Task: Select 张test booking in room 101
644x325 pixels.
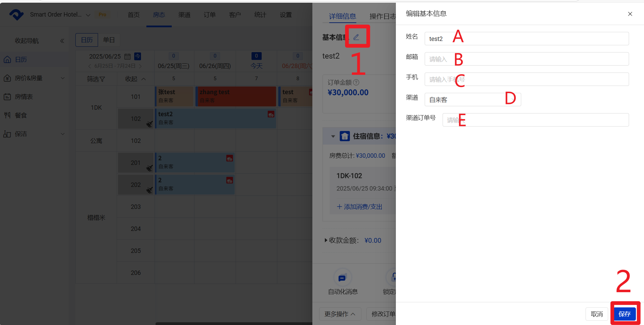Action: [174, 96]
